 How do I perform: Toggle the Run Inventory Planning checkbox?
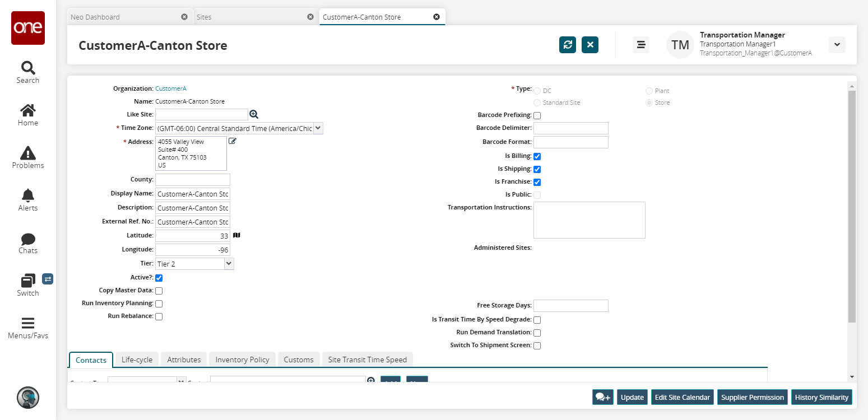pyautogui.click(x=159, y=304)
